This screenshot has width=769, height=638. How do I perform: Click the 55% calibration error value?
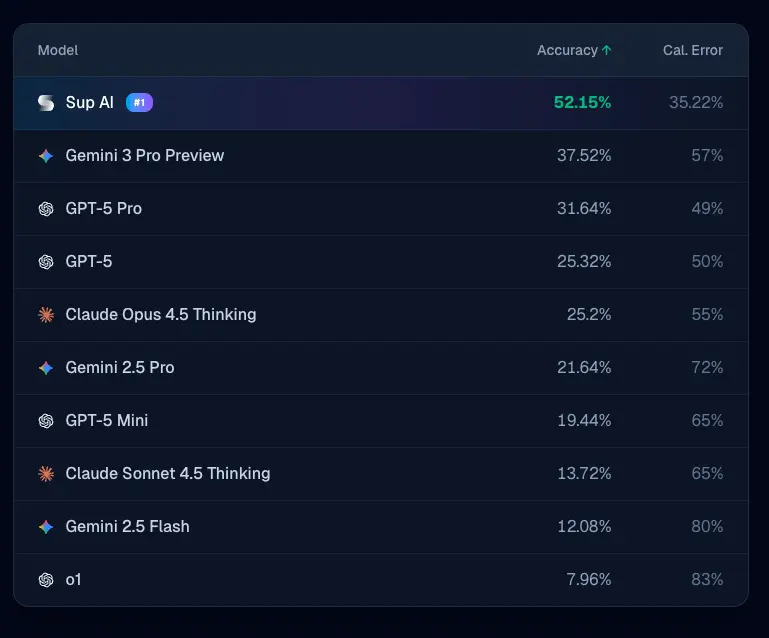[x=707, y=314]
